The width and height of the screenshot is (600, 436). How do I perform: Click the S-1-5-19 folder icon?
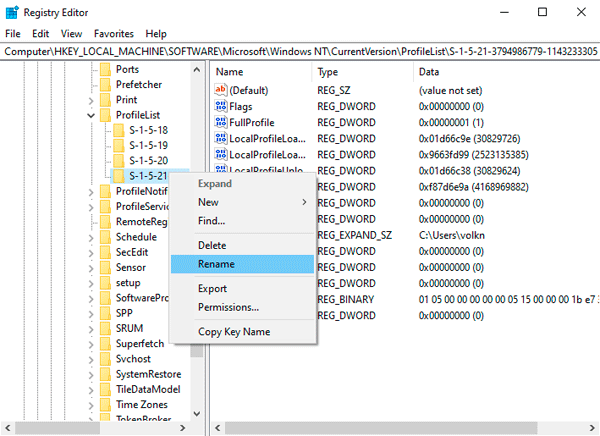tap(119, 146)
